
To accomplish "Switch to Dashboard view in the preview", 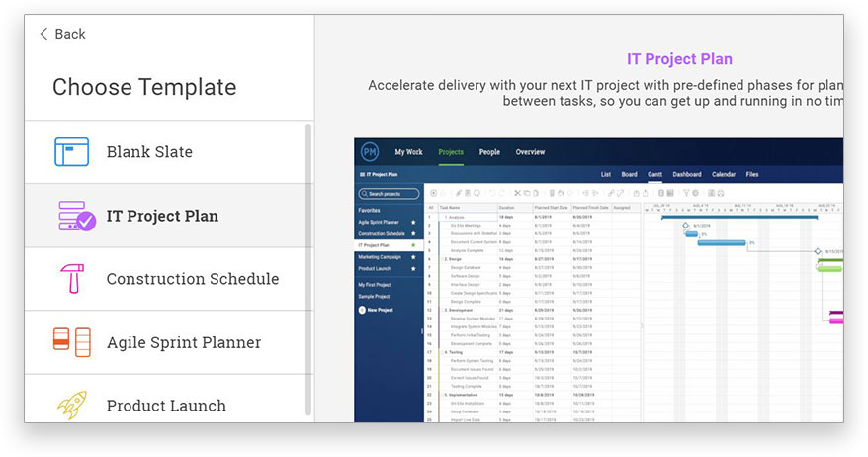I will click(x=687, y=174).
